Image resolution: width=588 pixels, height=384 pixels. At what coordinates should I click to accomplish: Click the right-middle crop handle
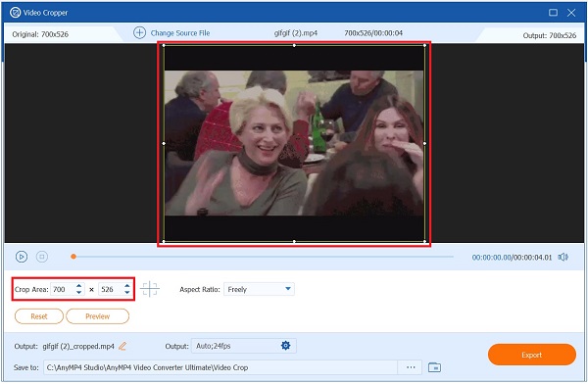pos(424,143)
